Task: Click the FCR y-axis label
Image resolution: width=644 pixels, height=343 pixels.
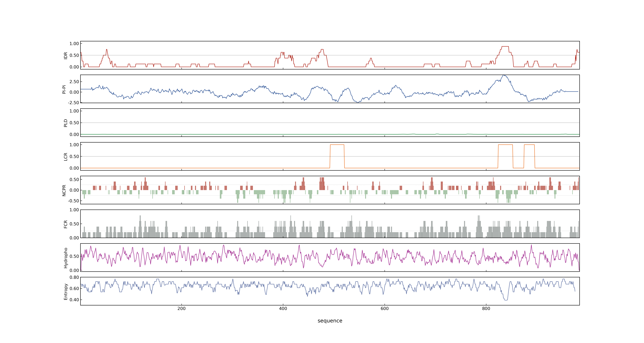Action: click(66, 224)
